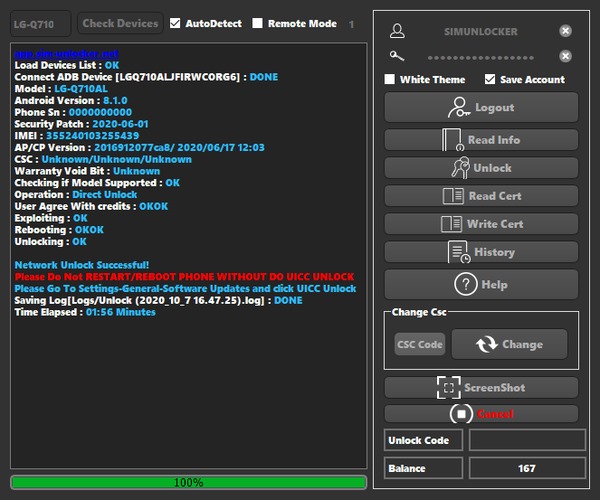Click the Logout button label
This screenshot has width=600, height=500.
pos(494,108)
